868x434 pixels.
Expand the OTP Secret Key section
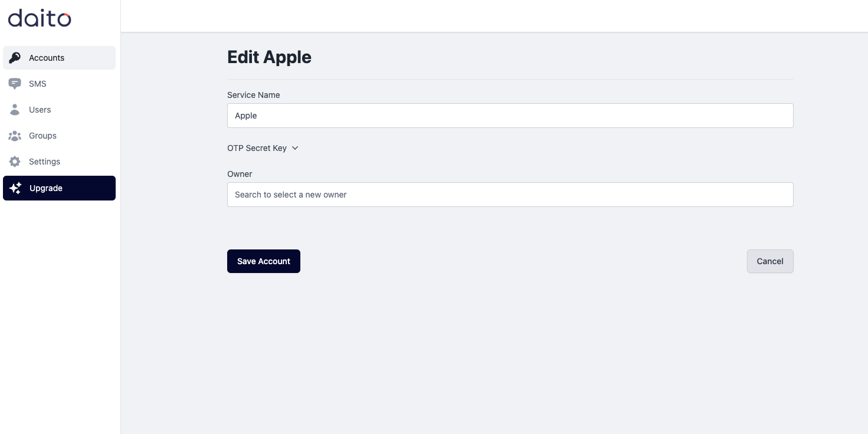click(x=263, y=148)
